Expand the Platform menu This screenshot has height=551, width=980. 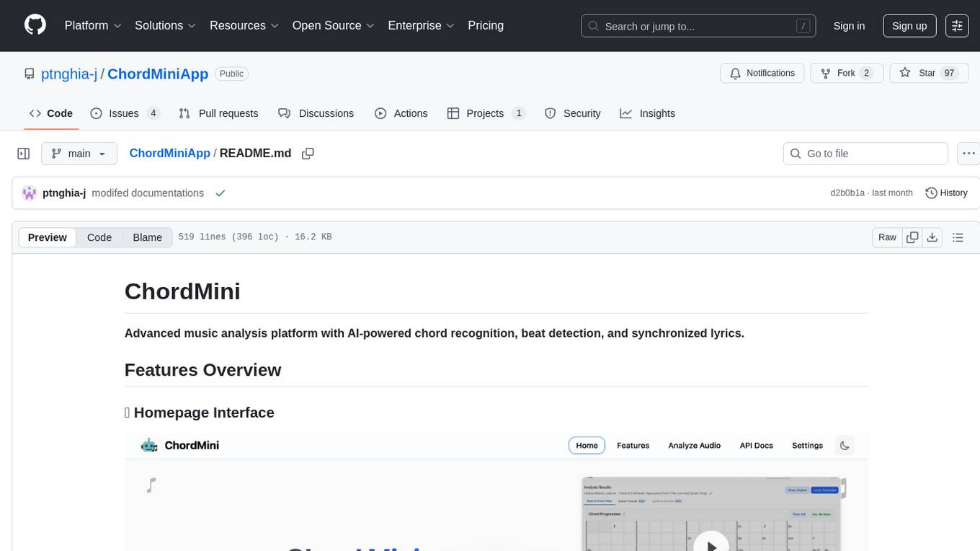[x=93, y=25]
